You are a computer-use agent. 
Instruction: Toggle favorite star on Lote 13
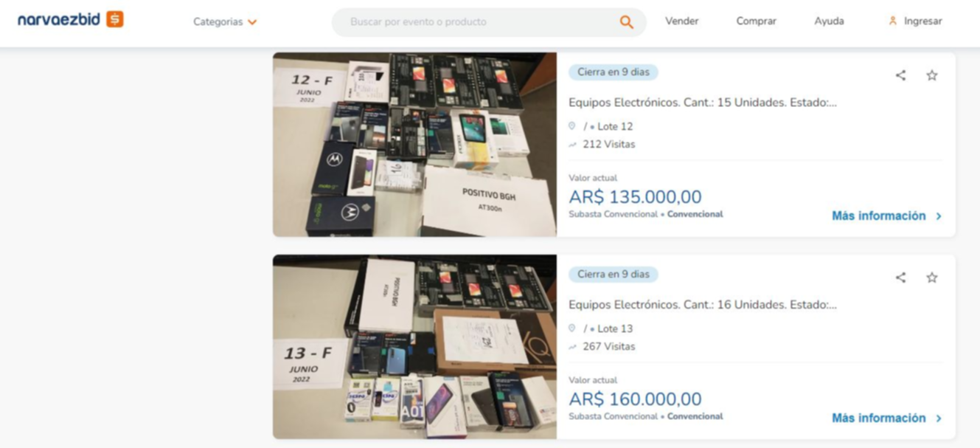point(932,278)
